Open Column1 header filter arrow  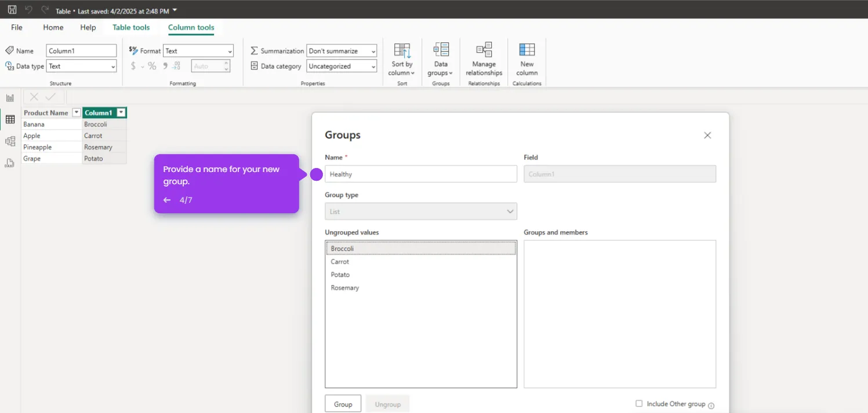121,113
